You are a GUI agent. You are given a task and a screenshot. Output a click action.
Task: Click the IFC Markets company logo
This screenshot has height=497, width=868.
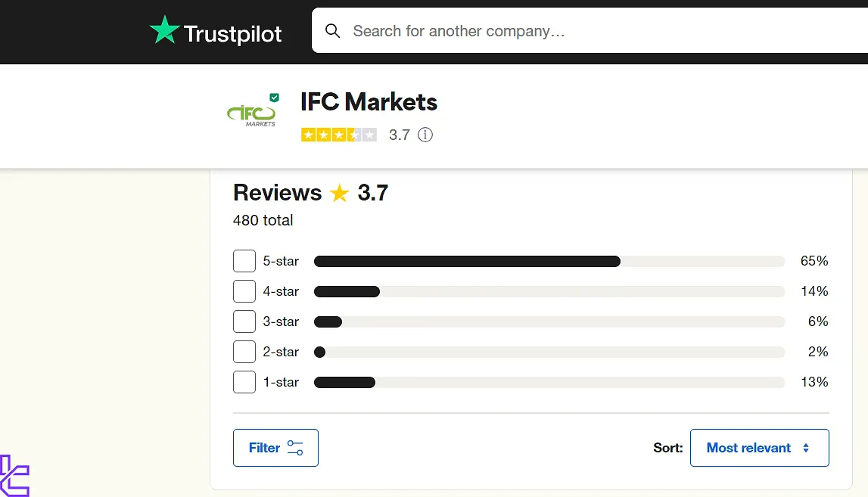click(251, 113)
